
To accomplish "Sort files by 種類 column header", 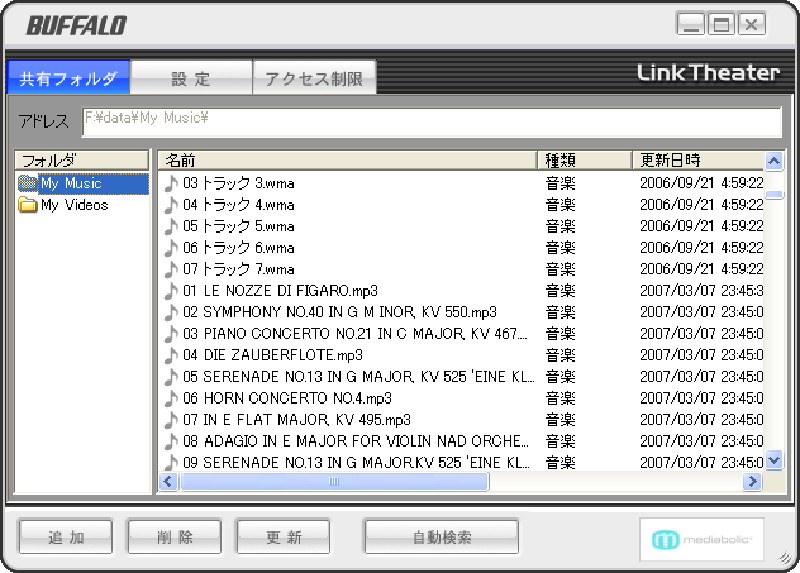I will coord(584,160).
